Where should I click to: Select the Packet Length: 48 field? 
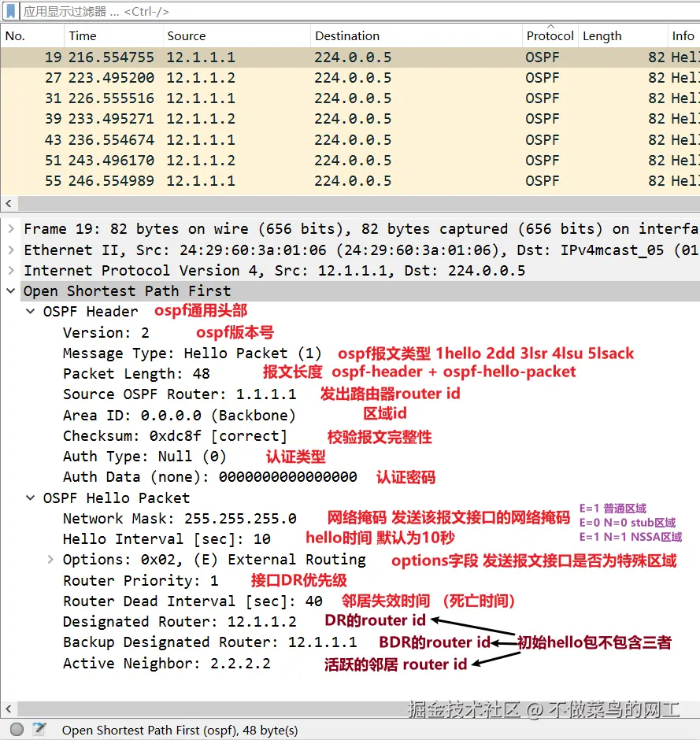[136, 374]
